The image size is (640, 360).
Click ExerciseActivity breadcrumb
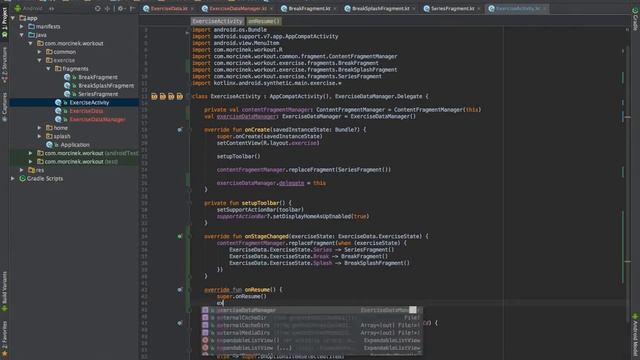217,21
